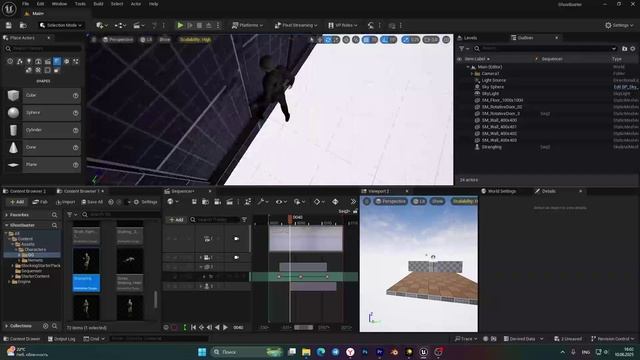Select SkyLight in the Outliner
This screenshot has width=640, height=360.
point(490,93)
